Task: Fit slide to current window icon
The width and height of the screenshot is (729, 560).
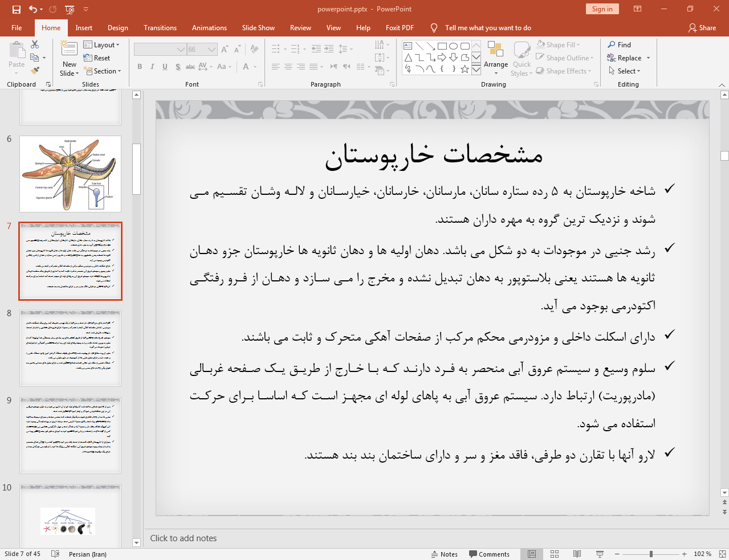Action: 722,554
